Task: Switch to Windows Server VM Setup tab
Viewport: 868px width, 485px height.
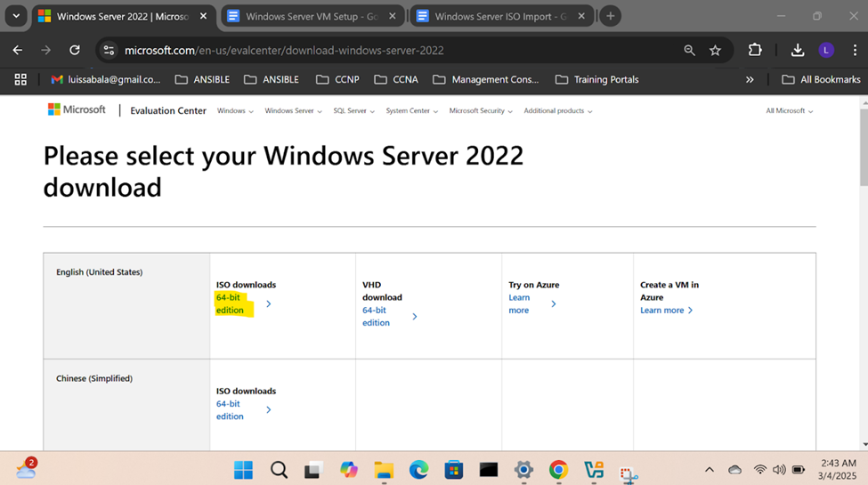Action: point(312,16)
